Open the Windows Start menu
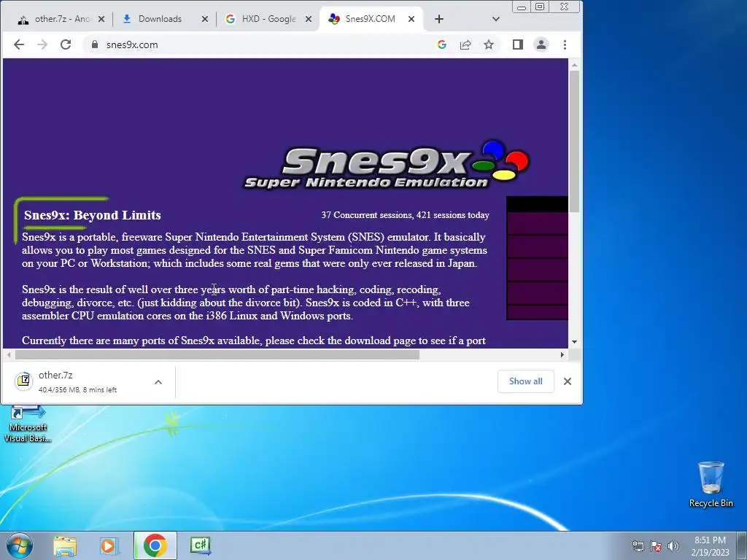This screenshot has height=560, width=747. coord(20,545)
